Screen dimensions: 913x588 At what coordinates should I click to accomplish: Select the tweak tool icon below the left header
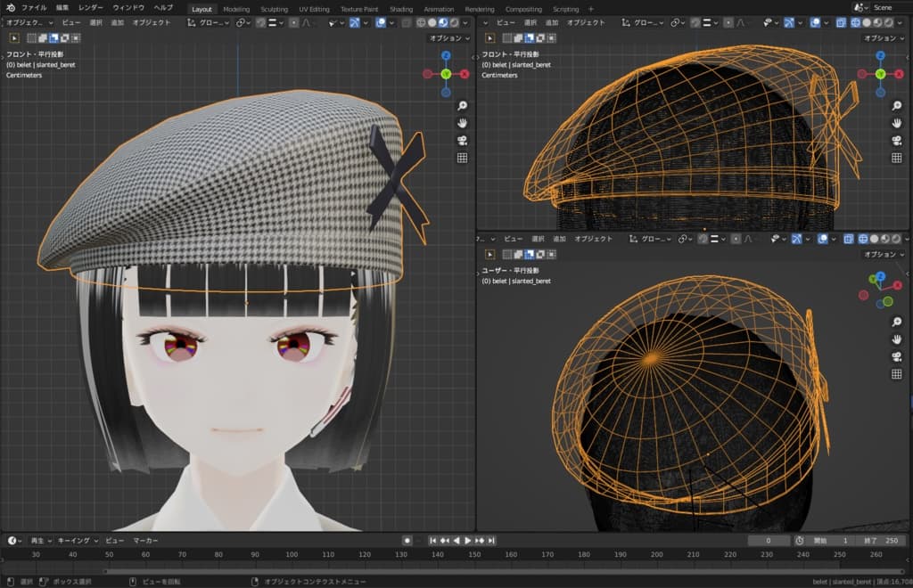point(15,38)
